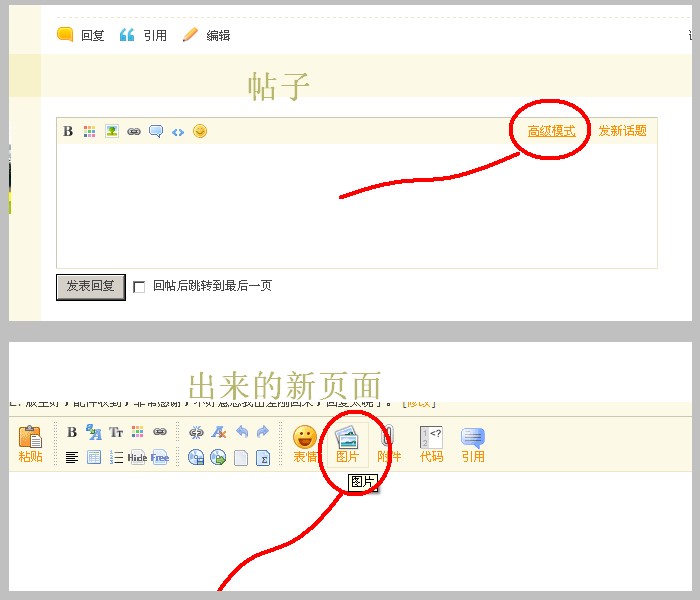This screenshot has height=600, width=700.
Task: Open the 高级模式 advanced mode link
Action: (551, 131)
